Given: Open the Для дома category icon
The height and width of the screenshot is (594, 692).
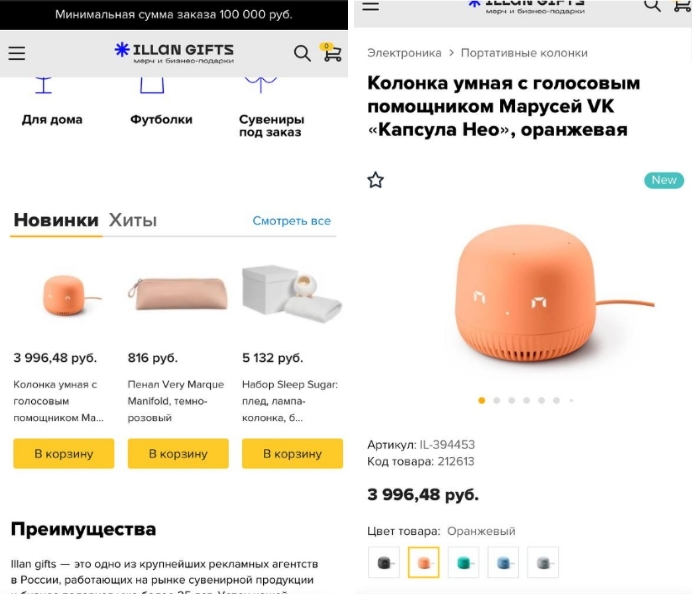Looking at the screenshot, I should point(44,85).
